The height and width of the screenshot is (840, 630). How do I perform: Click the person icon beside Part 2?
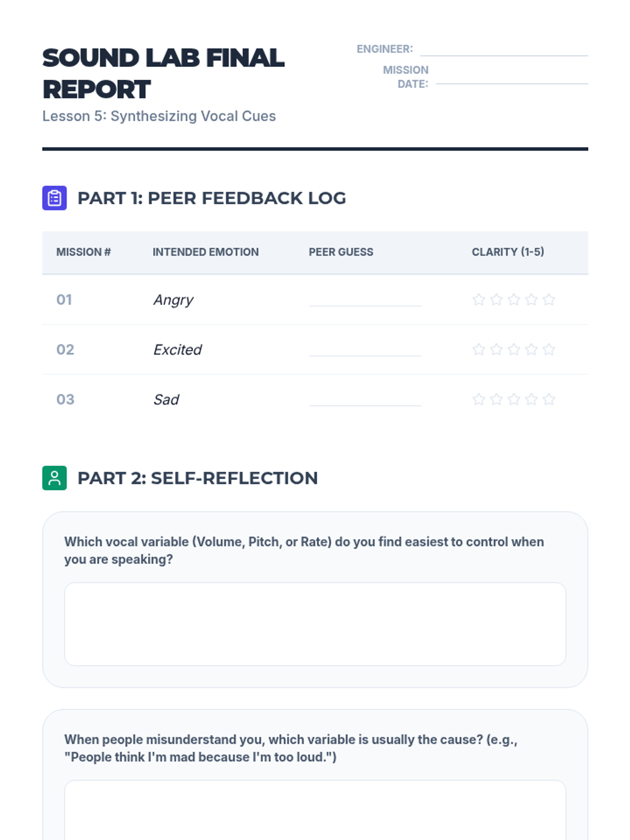click(x=54, y=478)
